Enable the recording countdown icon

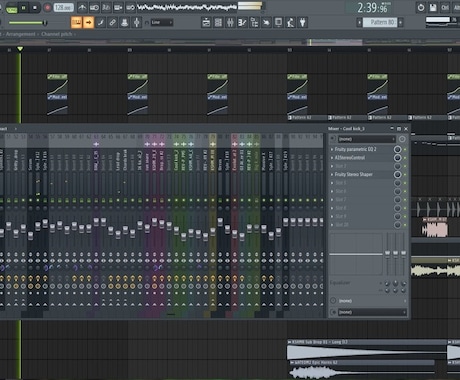(106, 7)
